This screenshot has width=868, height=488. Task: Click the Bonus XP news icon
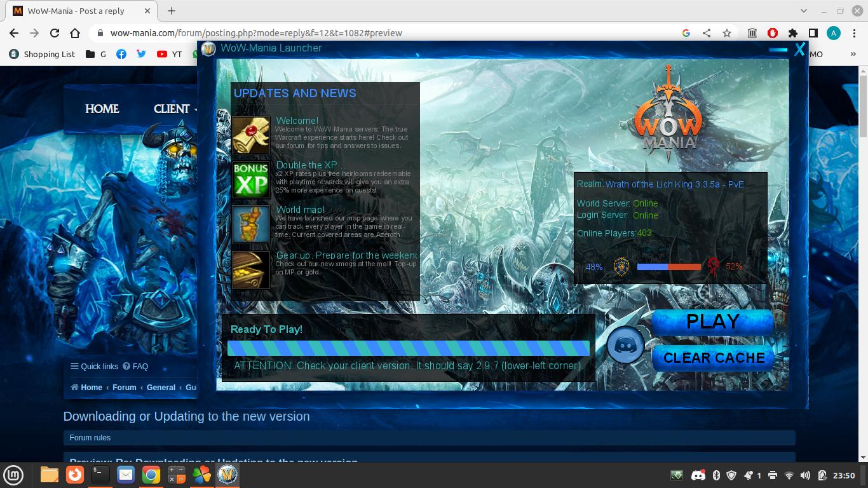coord(251,179)
